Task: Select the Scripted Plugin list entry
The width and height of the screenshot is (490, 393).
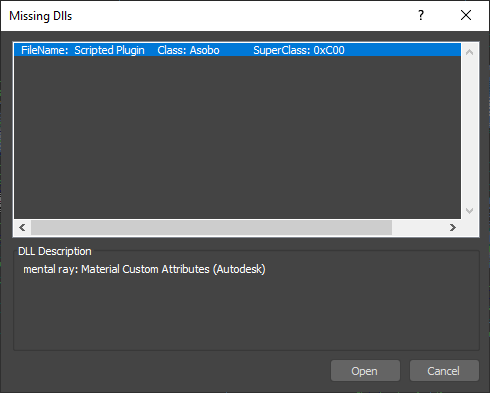Action: (237, 50)
